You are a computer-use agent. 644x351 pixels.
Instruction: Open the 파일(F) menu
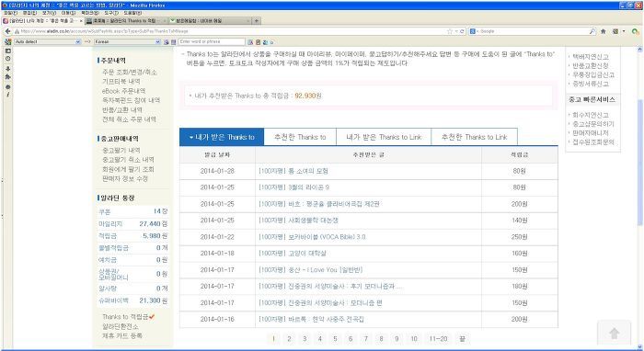11,13
